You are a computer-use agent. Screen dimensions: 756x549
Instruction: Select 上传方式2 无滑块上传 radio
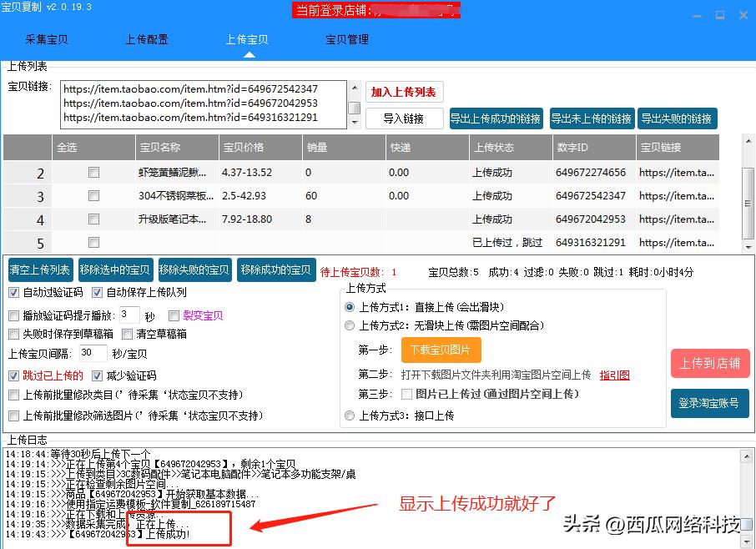click(350, 326)
